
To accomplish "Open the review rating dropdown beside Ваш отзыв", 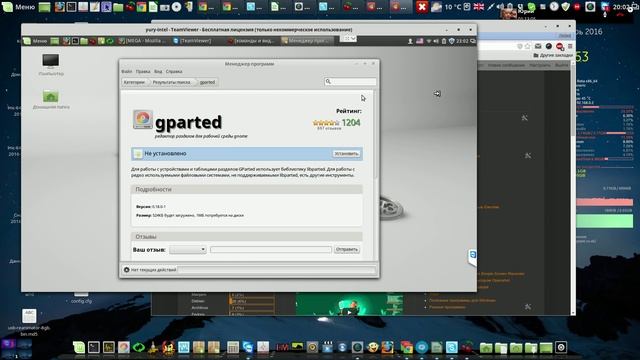I will click(188, 249).
